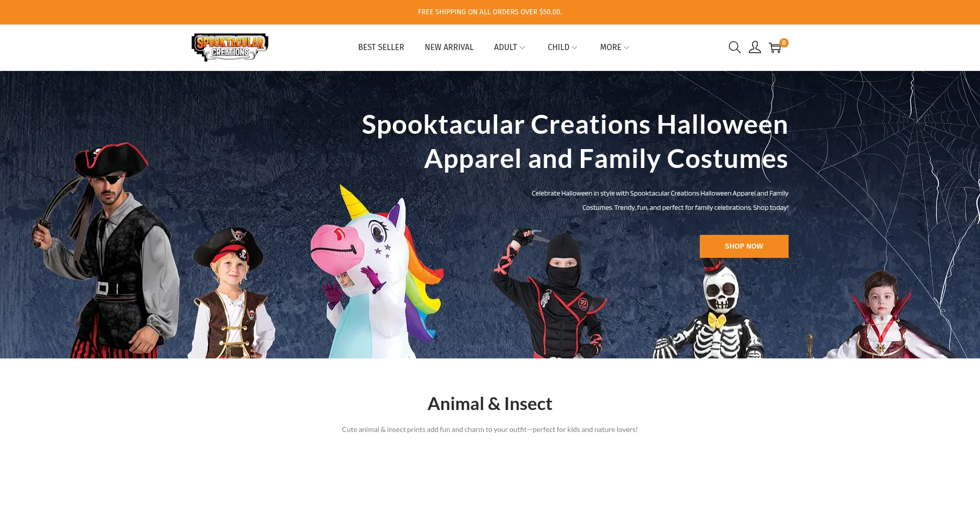Expand the MORE dropdown chevron

[x=626, y=47]
